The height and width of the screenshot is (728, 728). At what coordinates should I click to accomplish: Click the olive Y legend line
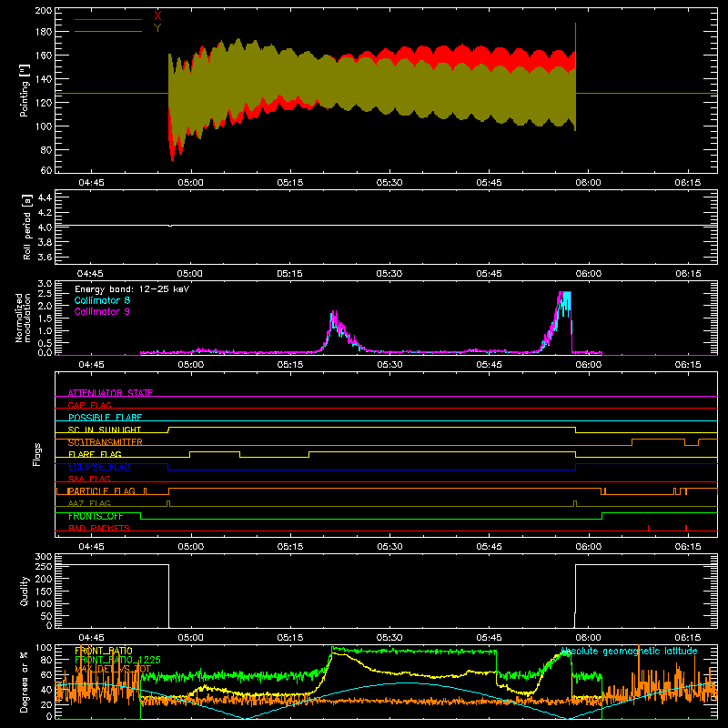[x=108, y=31]
